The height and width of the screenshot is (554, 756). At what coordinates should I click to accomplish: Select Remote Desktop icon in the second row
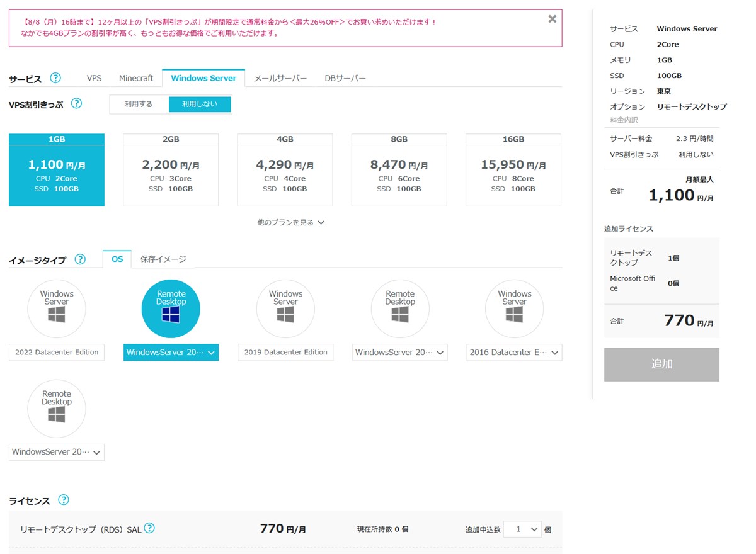click(57, 409)
